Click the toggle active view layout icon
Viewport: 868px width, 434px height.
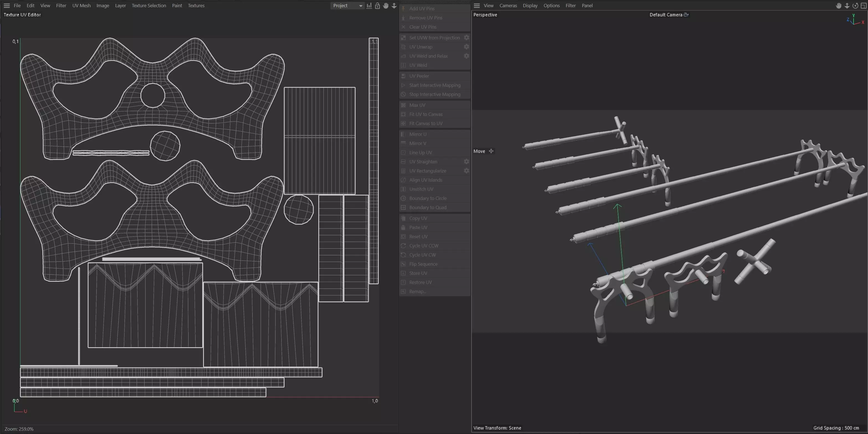pos(863,6)
